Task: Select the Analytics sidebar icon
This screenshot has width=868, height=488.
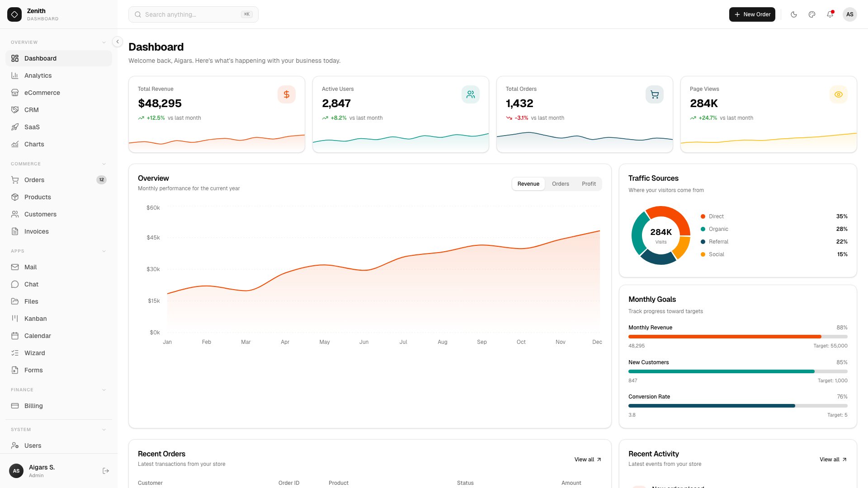Action: pyautogui.click(x=15, y=75)
